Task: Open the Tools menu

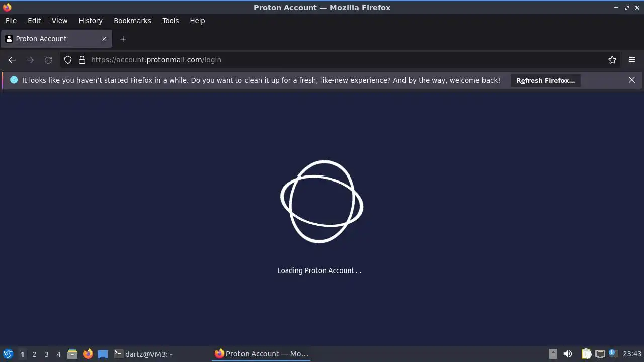Action: pyautogui.click(x=171, y=21)
